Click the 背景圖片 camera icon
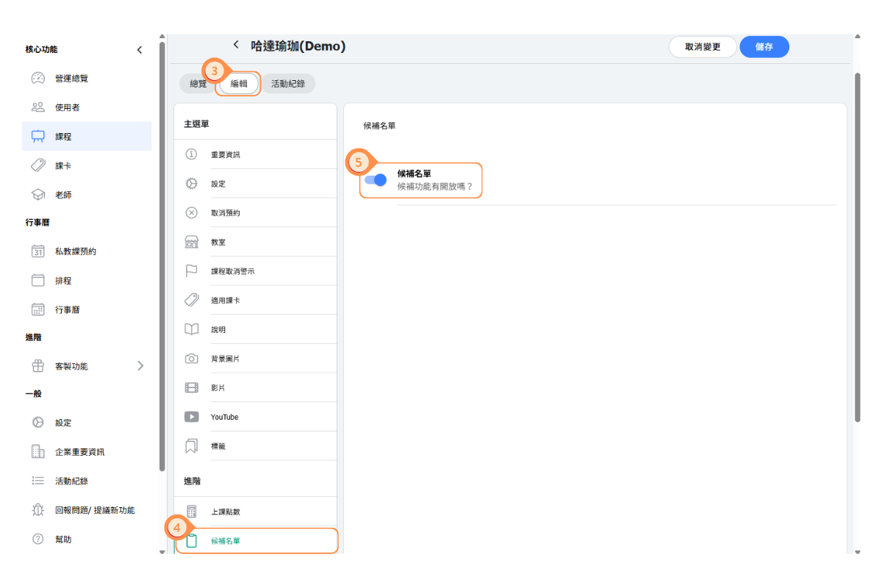 pyautogui.click(x=191, y=359)
